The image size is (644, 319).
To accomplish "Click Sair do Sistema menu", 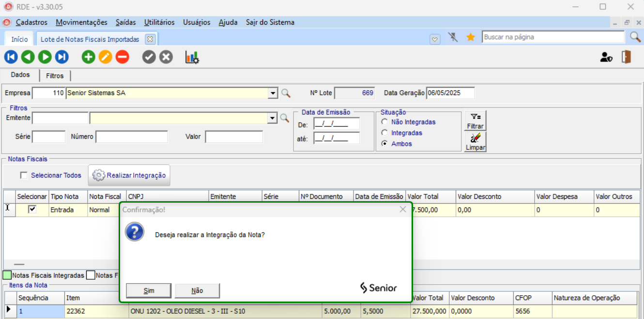I will [270, 22].
